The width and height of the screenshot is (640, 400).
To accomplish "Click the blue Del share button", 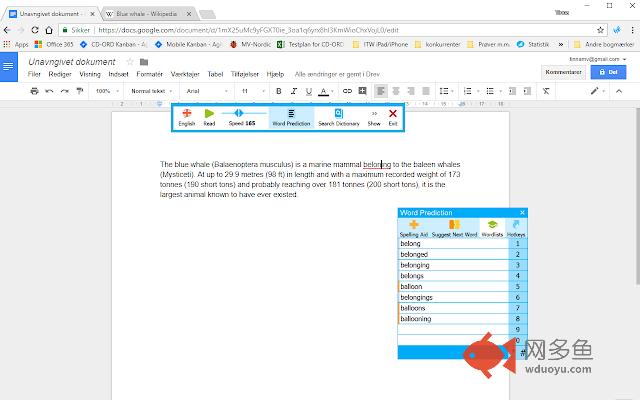I will click(608, 72).
